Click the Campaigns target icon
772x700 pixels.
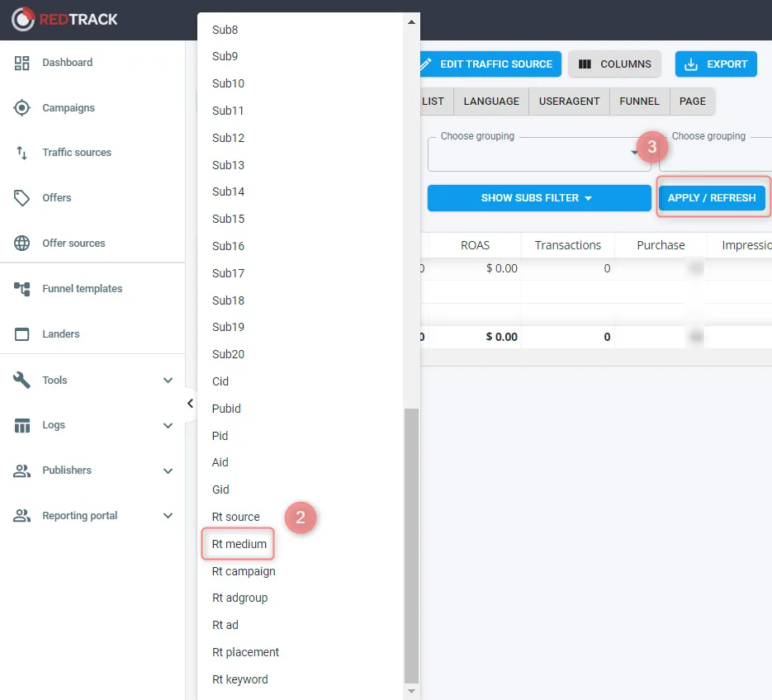point(22,108)
